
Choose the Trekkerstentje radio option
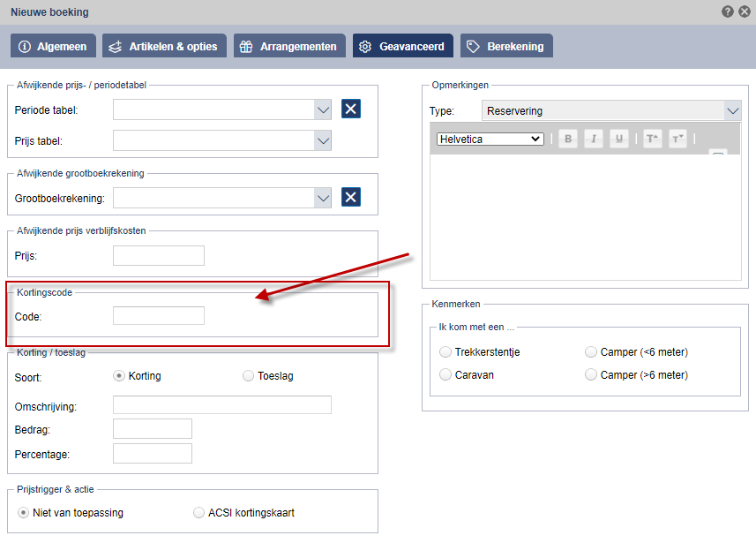click(445, 352)
